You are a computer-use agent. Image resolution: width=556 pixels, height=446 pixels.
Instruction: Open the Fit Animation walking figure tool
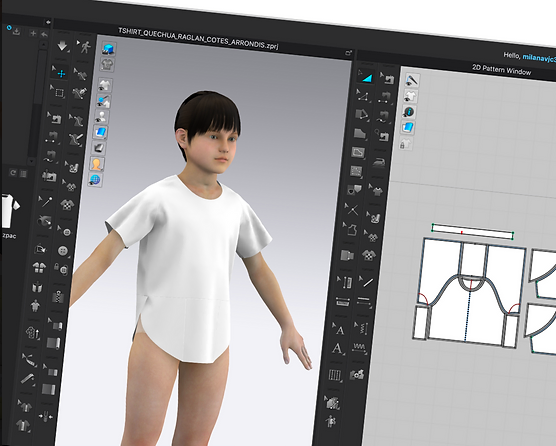84,47
